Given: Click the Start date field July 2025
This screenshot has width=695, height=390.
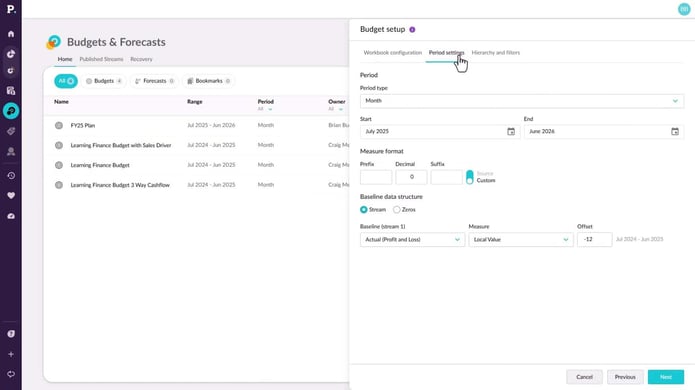Looking at the screenshot, I should pyautogui.click(x=440, y=132).
